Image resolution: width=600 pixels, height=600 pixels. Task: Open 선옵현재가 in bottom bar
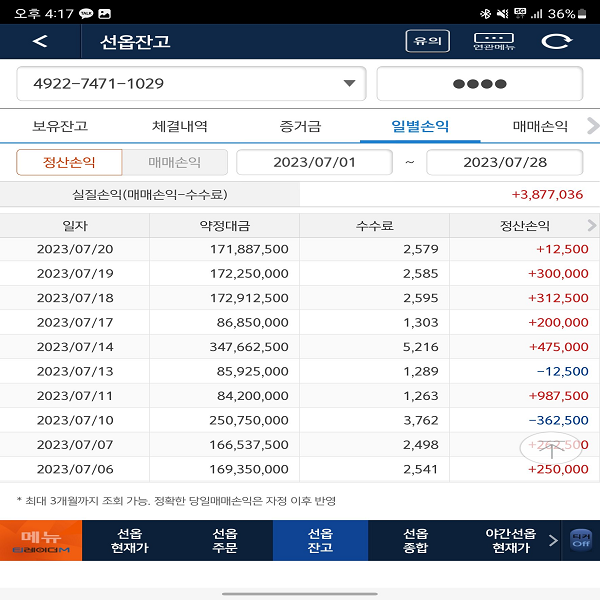(129, 540)
